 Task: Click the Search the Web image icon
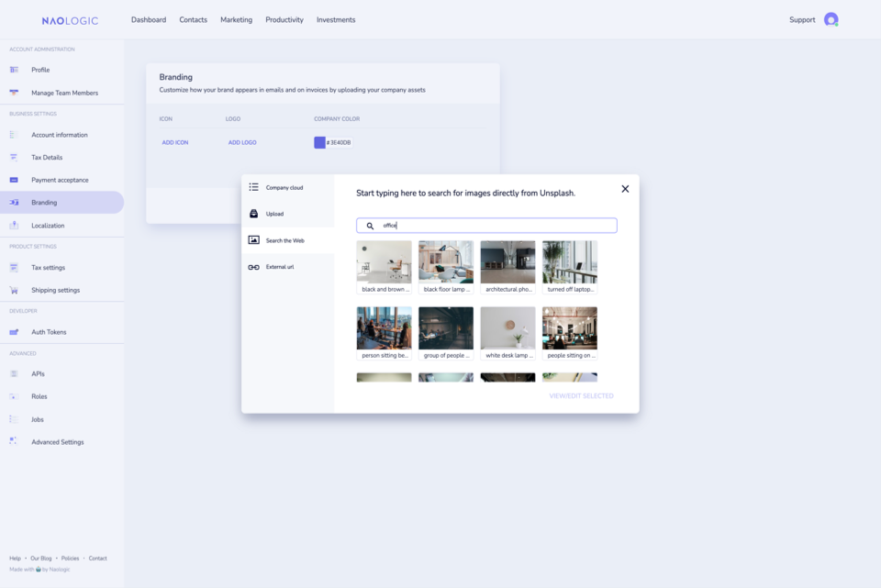pos(254,239)
